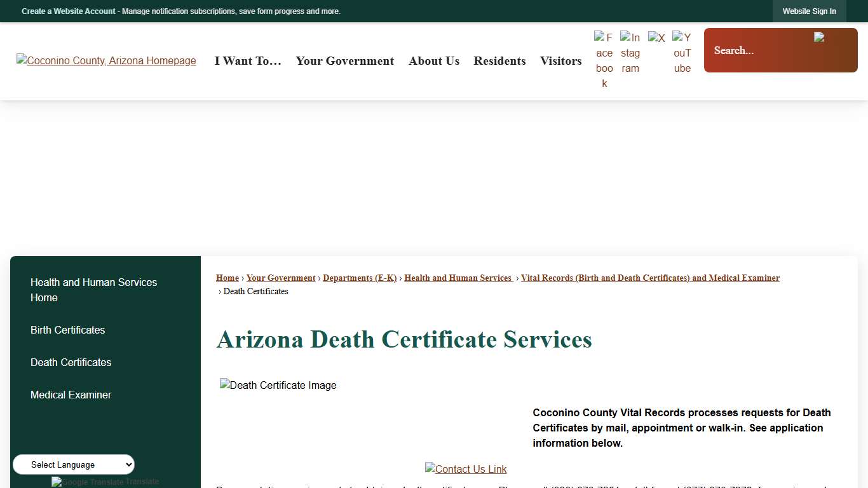Click the Coconino County homepage logo
Viewport: 868px width, 488px height.
106,60
